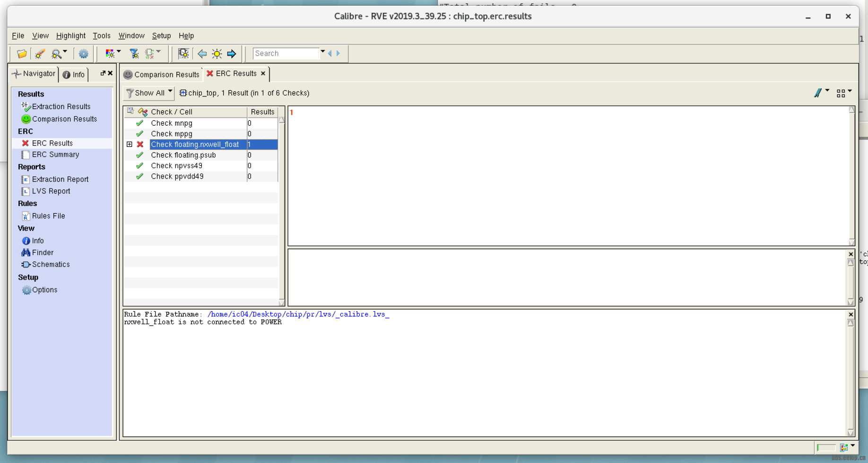Undock the Navigator panel
Viewport: 868px width, 463px height.
(103, 73)
